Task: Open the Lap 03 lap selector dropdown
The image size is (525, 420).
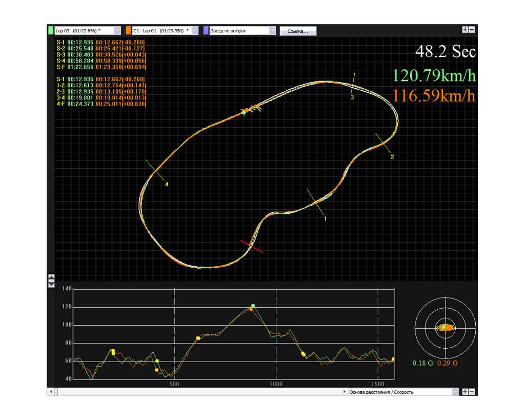Action: (x=117, y=31)
